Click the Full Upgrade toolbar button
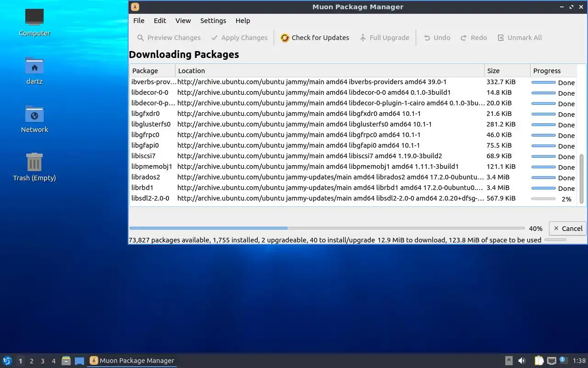This screenshot has width=588, height=368. (384, 38)
